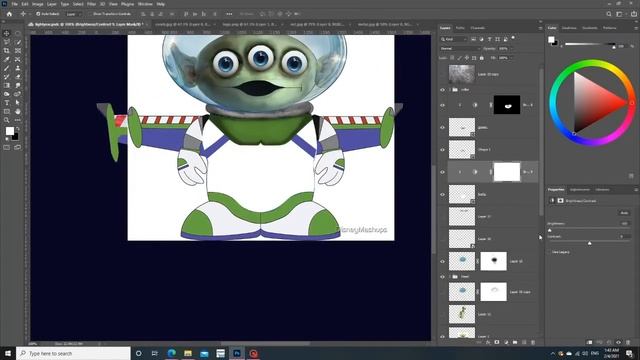Hide the collar group layer
Image resolution: width=640 pixels, height=360 pixels.
(x=442, y=90)
